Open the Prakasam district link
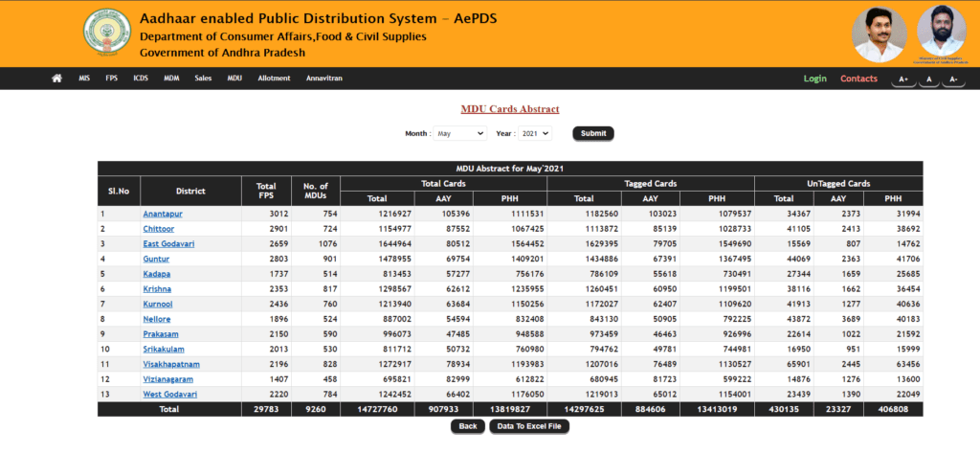Viewport: 980px width, 454px height. tap(160, 334)
